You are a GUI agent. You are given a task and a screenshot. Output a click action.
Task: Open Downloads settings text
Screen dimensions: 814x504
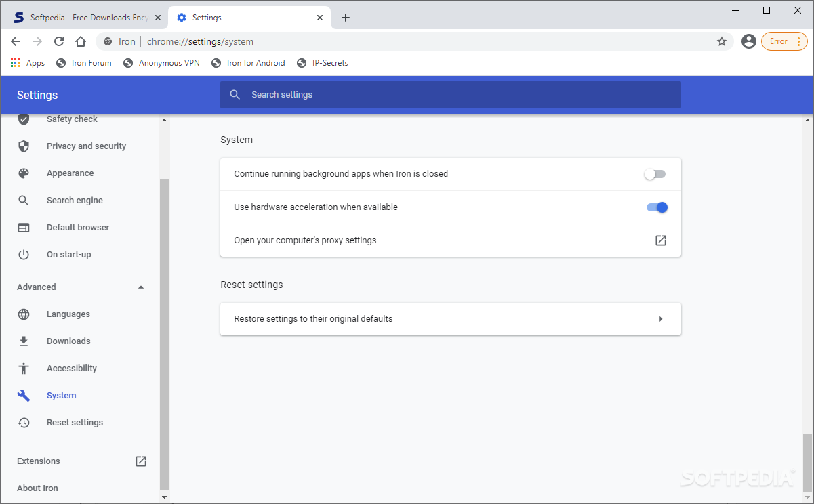(68, 341)
